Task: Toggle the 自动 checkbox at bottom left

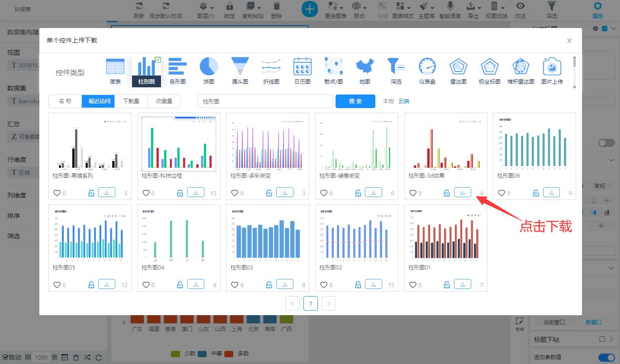Action: tap(5, 357)
